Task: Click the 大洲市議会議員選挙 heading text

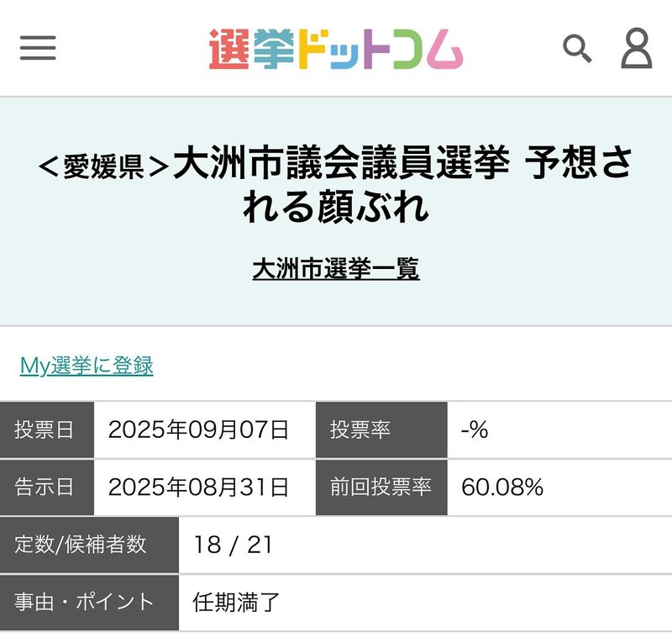Action: click(x=341, y=166)
